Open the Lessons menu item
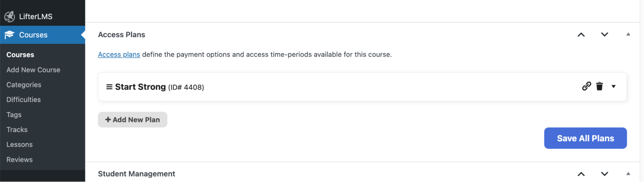 point(19,144)
